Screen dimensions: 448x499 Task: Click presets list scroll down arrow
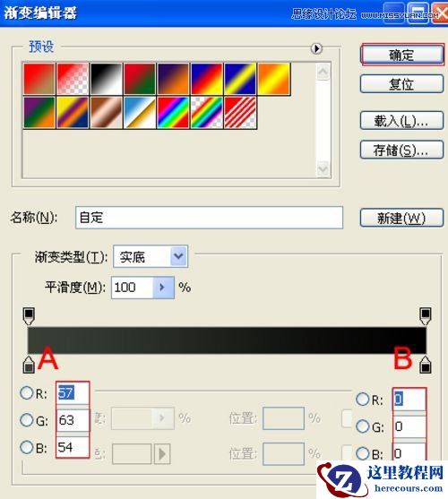pos(323,168)
